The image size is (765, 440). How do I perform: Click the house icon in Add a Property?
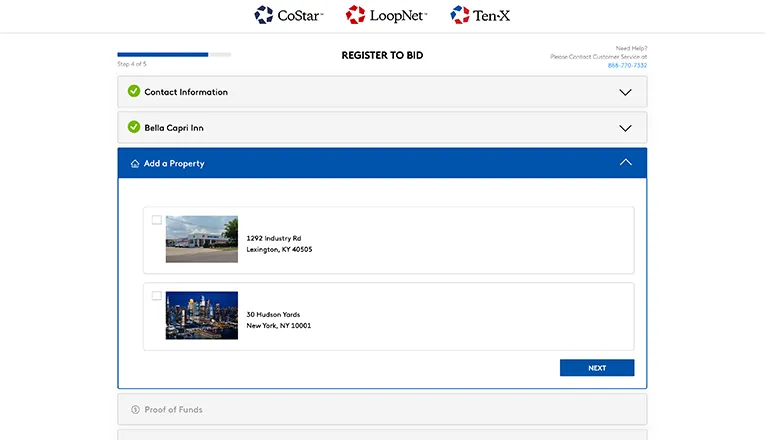click(x=135, y=163)
